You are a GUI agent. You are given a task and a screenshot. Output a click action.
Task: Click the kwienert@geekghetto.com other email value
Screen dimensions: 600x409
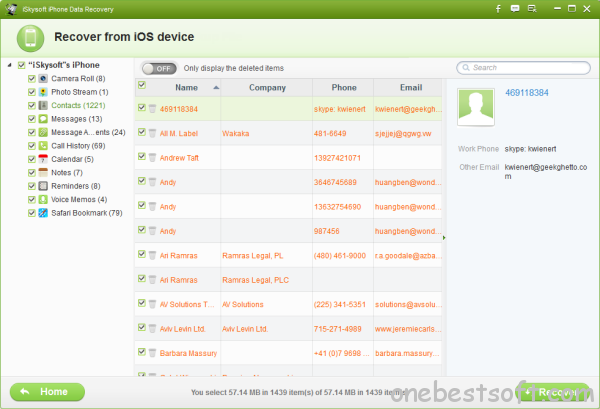click(x=546, y=171)
